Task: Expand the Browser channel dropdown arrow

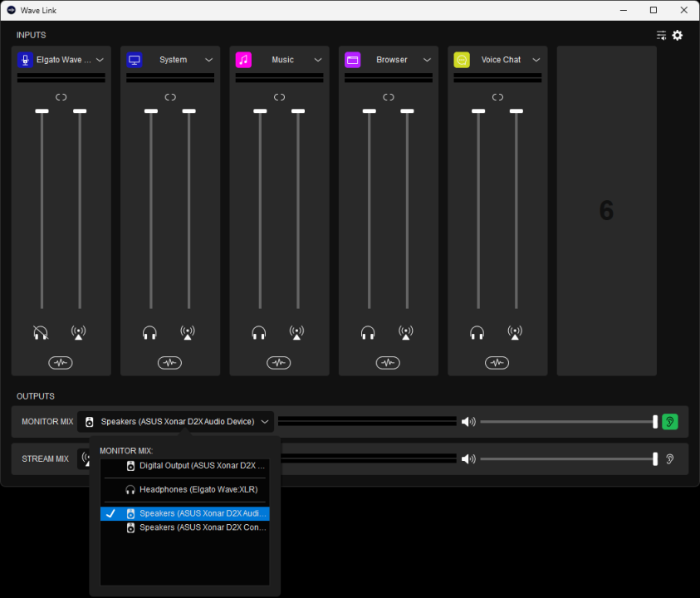Action: (x=427, y=60)
